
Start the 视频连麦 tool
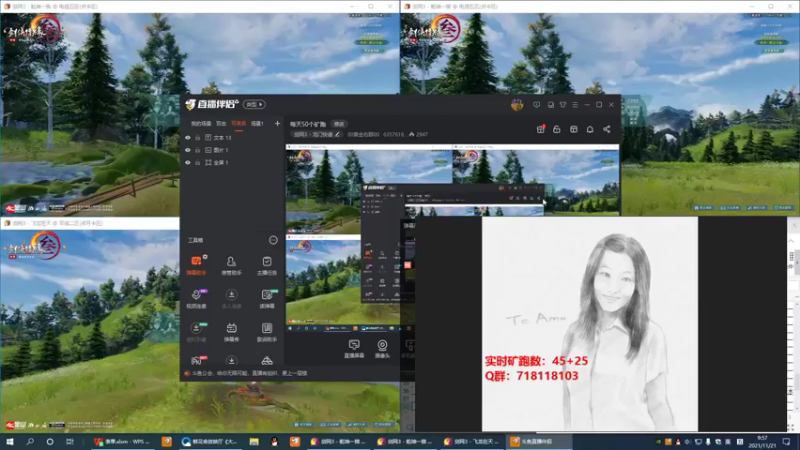coord(196,298)
